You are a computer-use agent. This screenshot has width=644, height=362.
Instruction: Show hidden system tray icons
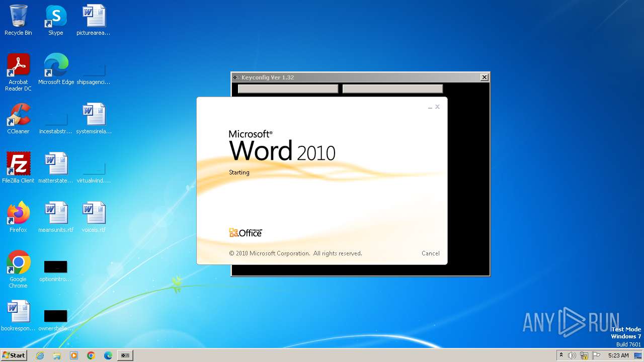561,355
